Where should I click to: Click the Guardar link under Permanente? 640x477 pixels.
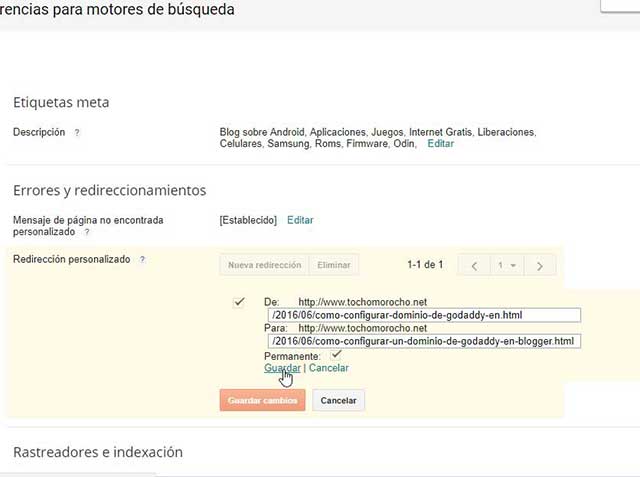(x=282, y=368)
